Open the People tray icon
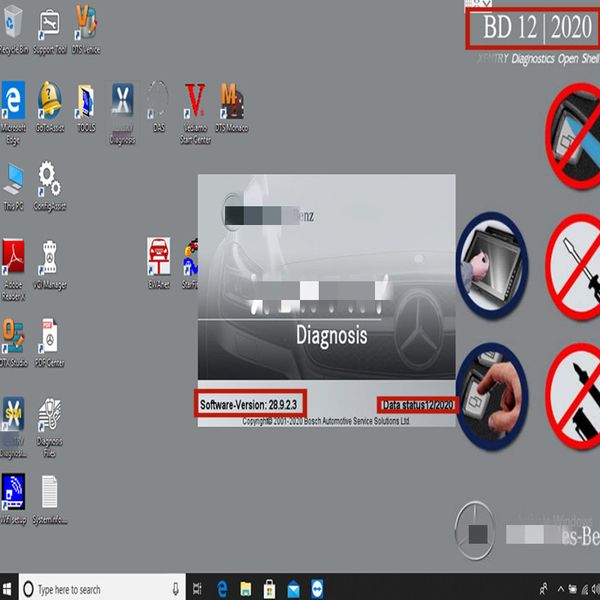600x600 pixels. click(x=543, y=589)
